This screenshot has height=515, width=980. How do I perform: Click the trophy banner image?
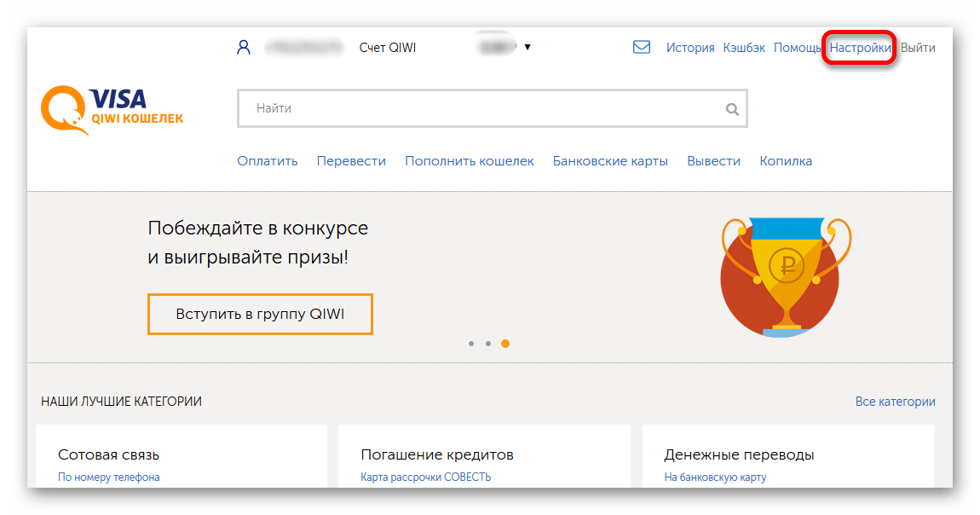point(786,277)
